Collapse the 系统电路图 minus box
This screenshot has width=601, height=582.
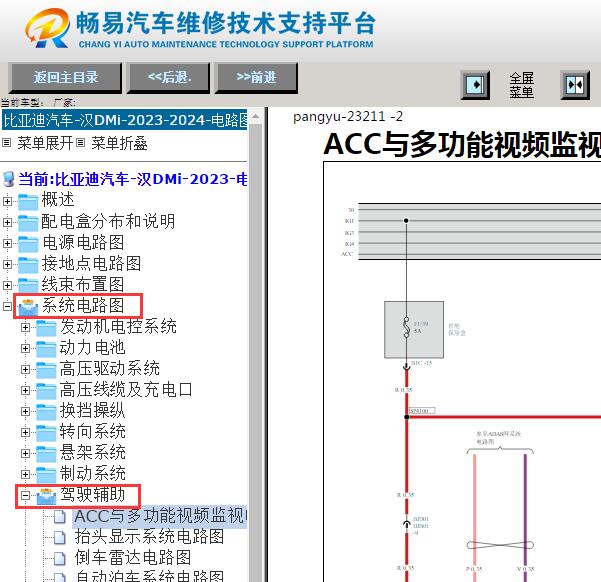coord(7,306)
